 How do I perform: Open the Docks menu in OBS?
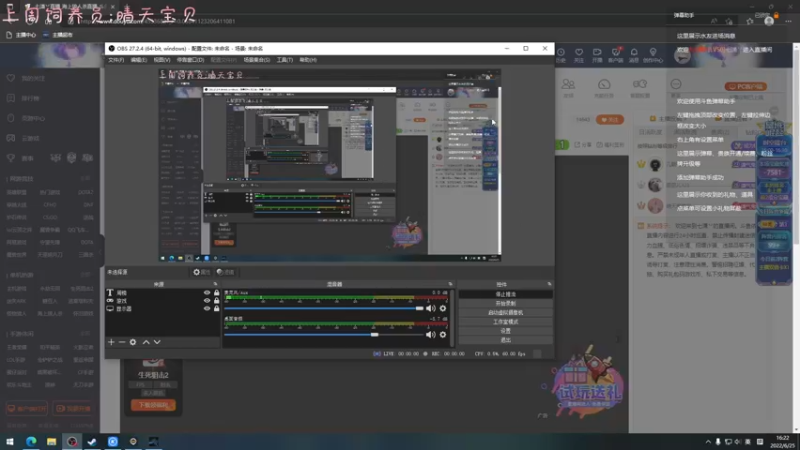[190, 60]
